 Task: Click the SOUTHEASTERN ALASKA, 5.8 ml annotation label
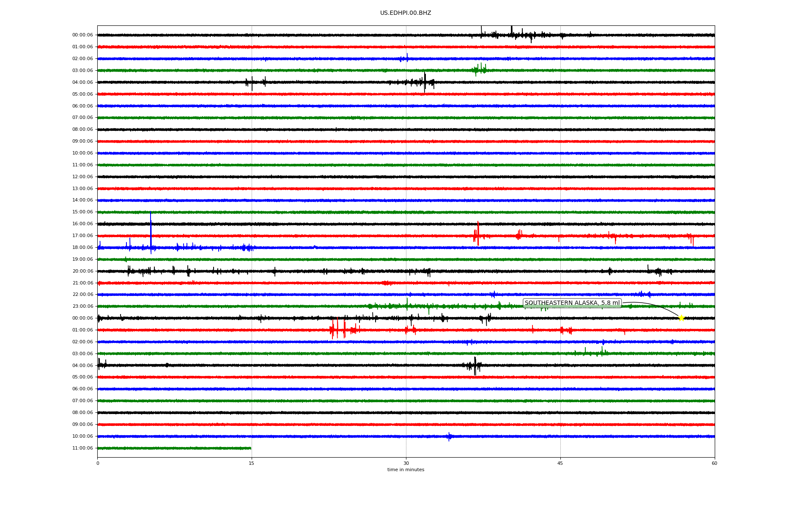[572, 303]
